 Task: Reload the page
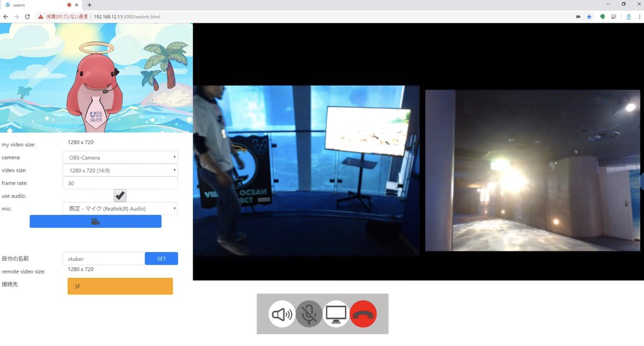pyautogui.click(x=27, y=17)
